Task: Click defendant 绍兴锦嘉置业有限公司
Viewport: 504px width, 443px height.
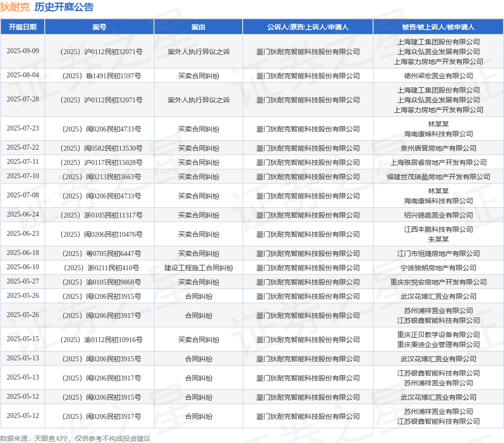Action: coord(439,216)
